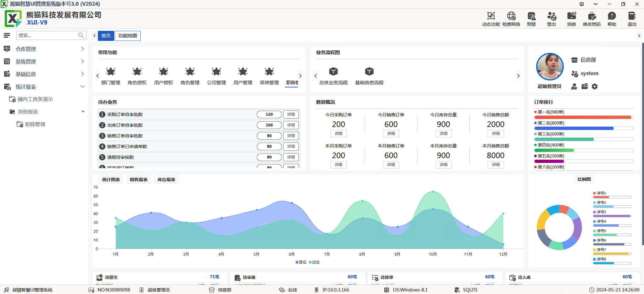644x294 pixels.
Task: Open 用户管理 star shortcut
Action: click(243, 72)
